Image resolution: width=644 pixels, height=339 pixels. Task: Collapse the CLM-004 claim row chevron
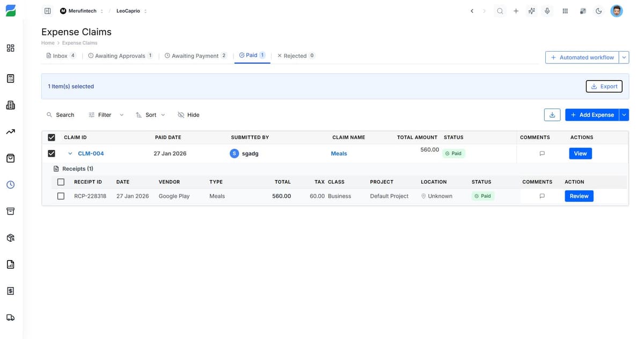pos(70,153)
